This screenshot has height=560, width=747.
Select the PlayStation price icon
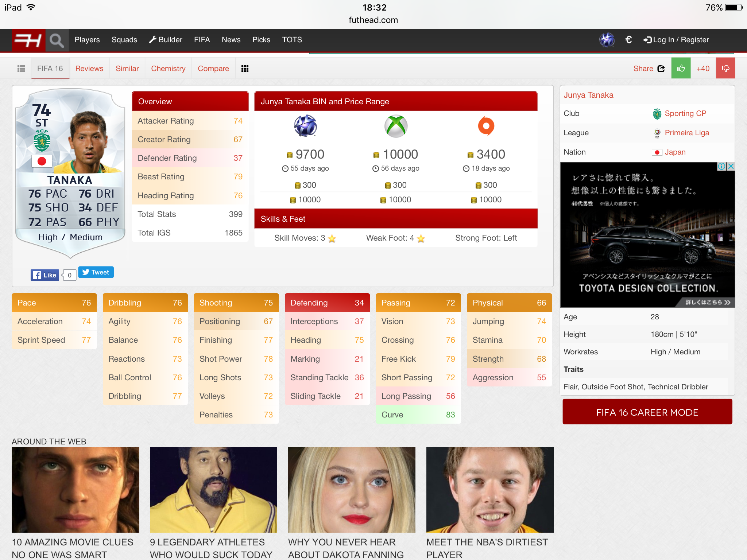[x=306, y=126]
